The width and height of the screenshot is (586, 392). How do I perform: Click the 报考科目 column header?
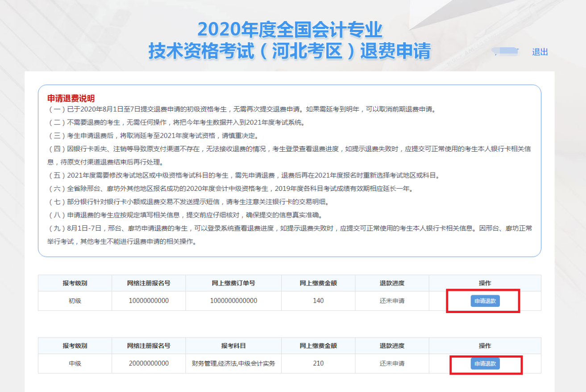point(233,346)
